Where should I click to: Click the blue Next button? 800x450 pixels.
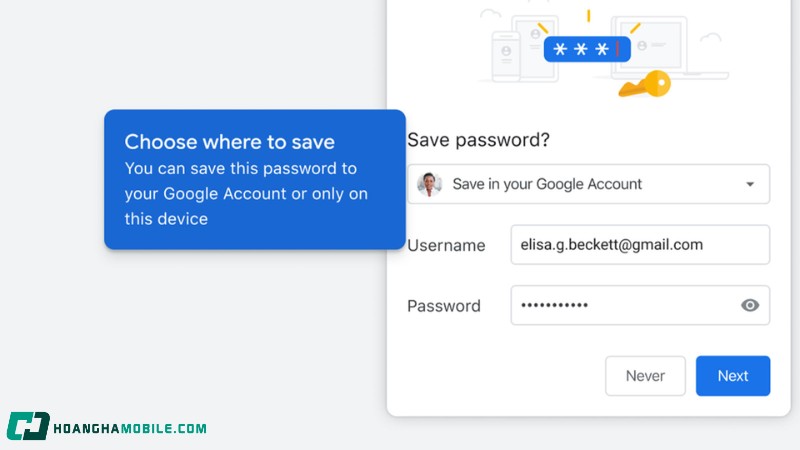(x=733, y=376)
